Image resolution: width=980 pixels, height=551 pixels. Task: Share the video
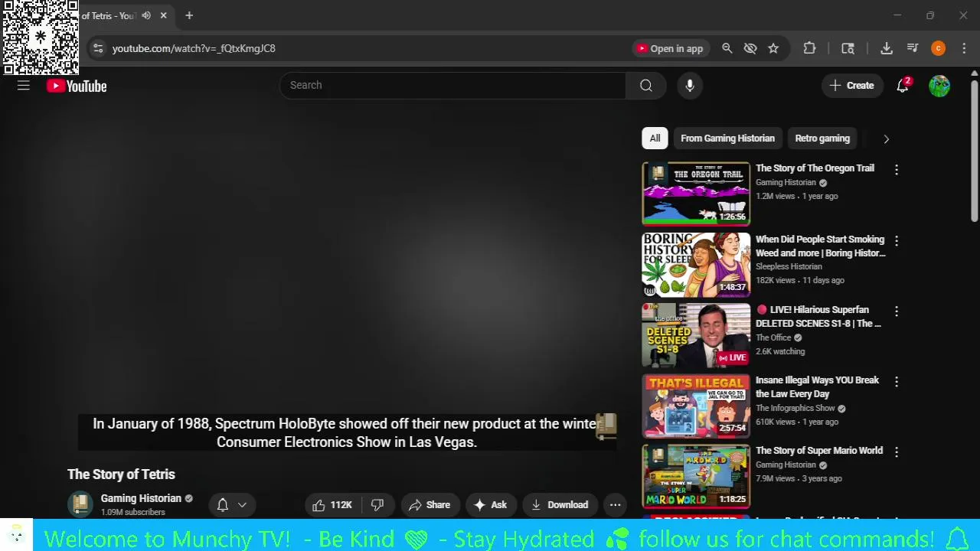pyautogui.click(x=430, y=505)
